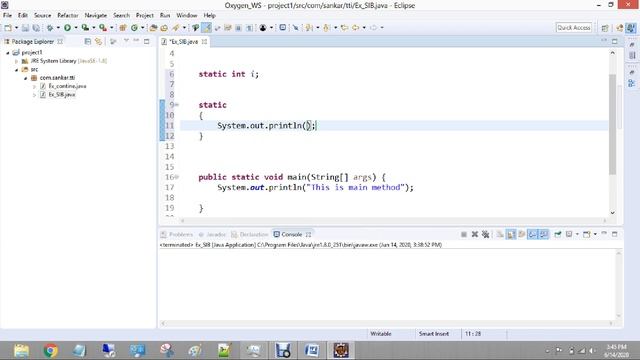This screenshot has width=640, height=360.
Task: Collapse the src folder node
Action: point(16,70)
